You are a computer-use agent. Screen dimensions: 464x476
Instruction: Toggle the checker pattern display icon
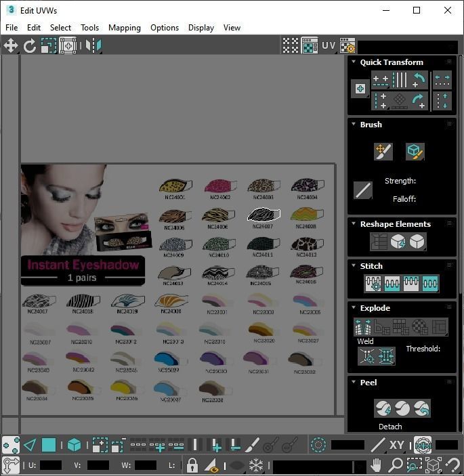click(291, 45)
